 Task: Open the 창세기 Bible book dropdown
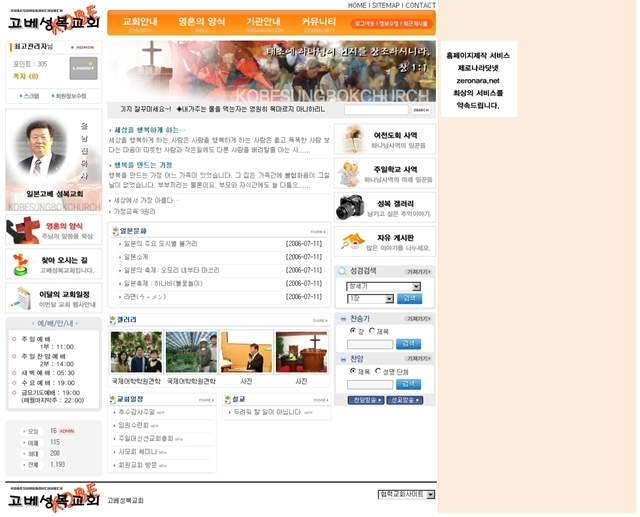coord(383,286)
